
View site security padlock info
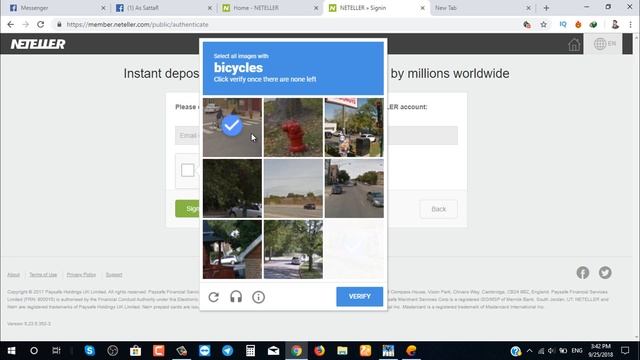pos(59,24)
